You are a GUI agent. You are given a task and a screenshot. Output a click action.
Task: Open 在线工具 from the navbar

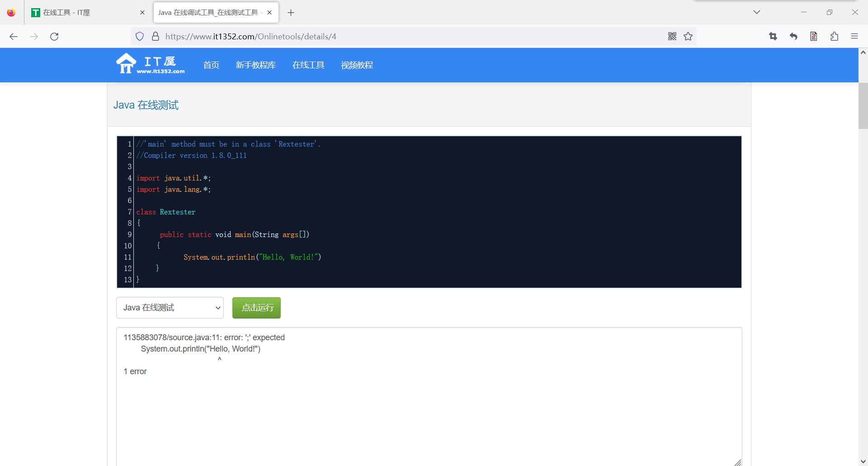coord(308,65)
